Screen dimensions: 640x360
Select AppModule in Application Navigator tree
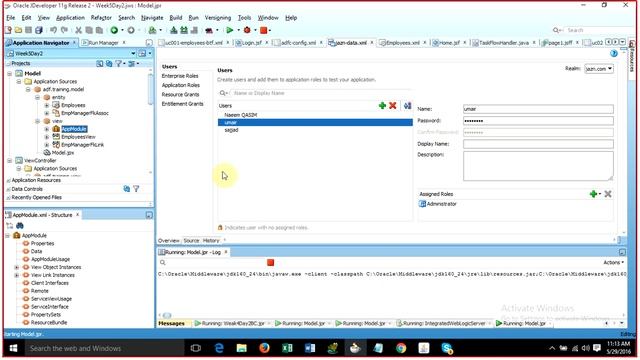74,129
